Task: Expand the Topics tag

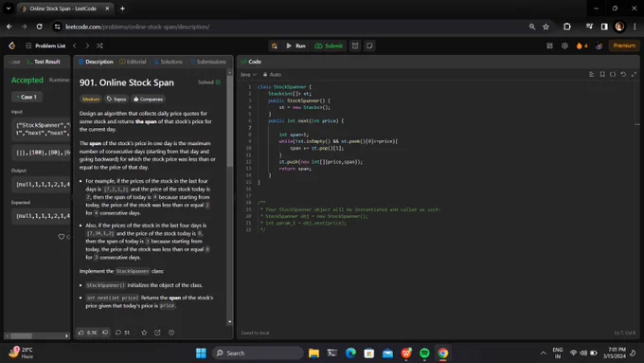Action: 116,100
